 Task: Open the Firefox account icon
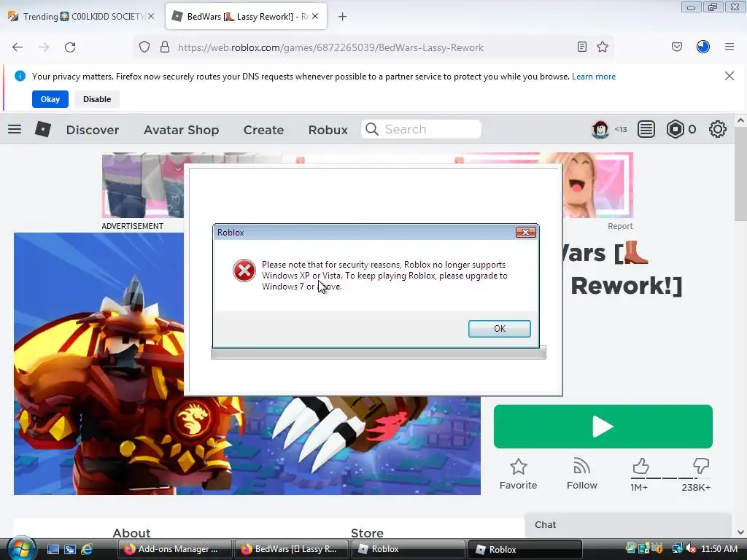coord(703,47)
